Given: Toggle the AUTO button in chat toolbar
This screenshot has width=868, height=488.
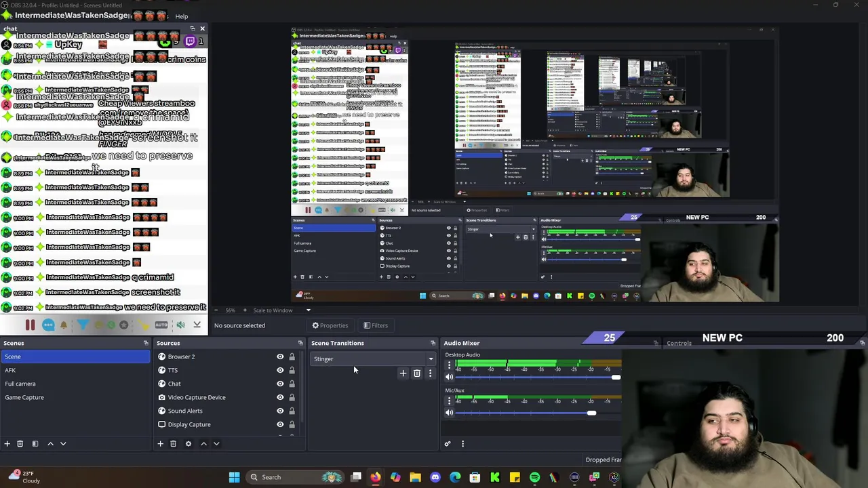Looking at the screenshot, I should tap(161, 325).
